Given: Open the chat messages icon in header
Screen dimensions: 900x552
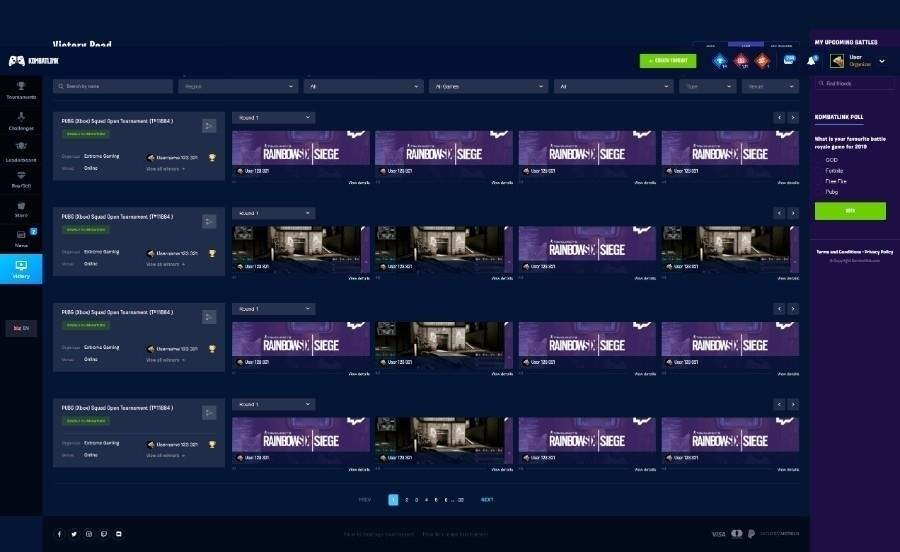Looking at the screenshot, I should 789,60.
